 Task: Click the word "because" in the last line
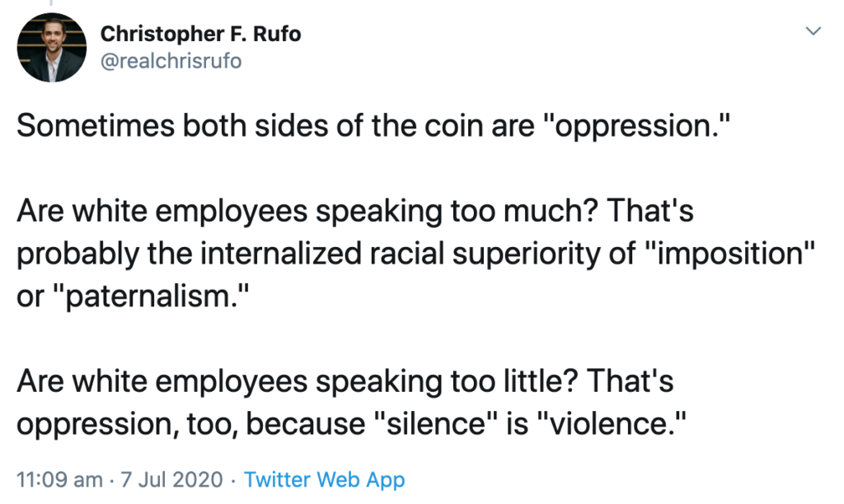click(x=305, y=423)
